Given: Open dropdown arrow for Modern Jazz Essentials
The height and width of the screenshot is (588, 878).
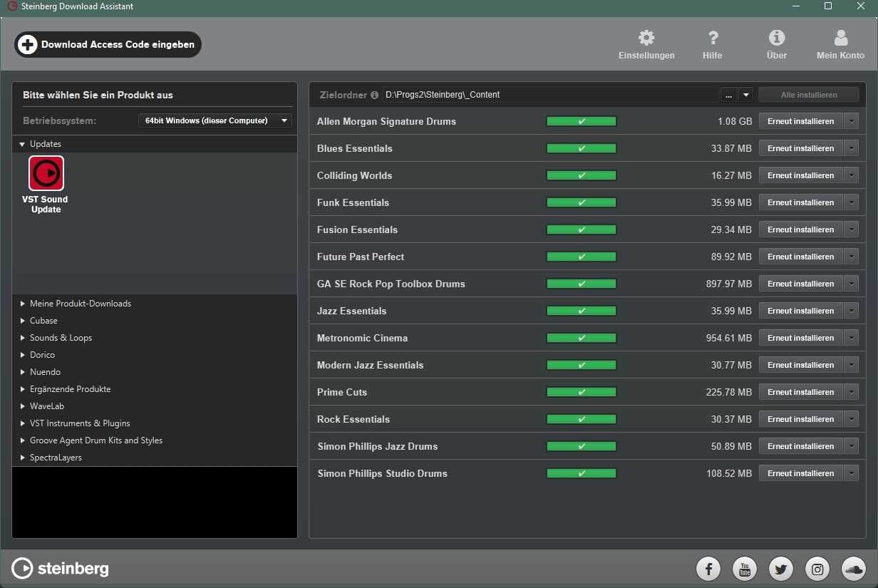Looking at the screenshot, I should click(852, 365).
